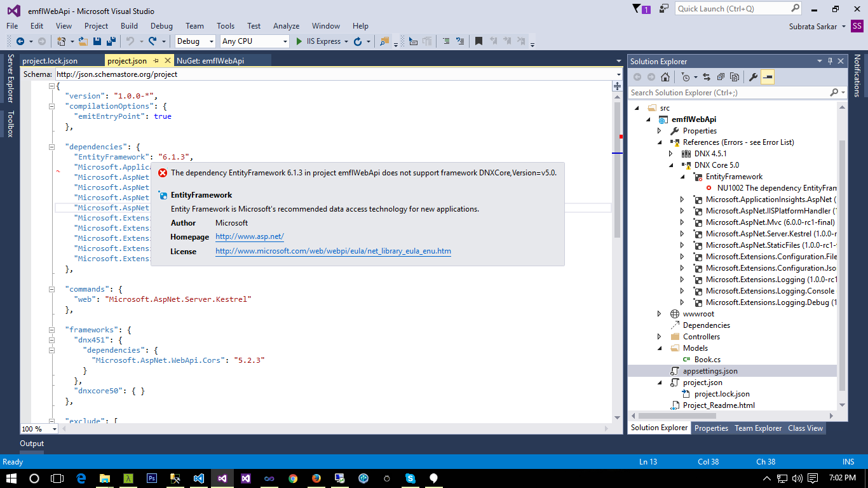Toggle Show All Files in Solution Explorer
The image size is (868, 488).
point(735,77)
